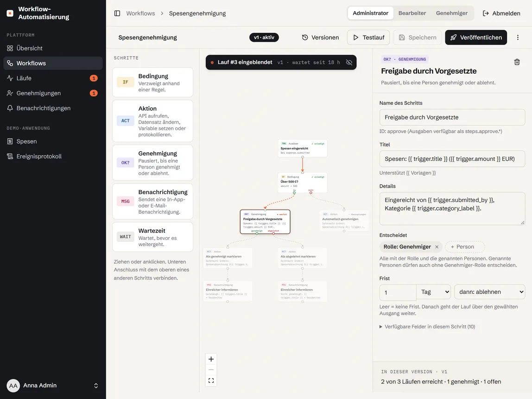Viewport: 532px width, 399px height.
Task: Open Versionen history
Action: (320, 38)
